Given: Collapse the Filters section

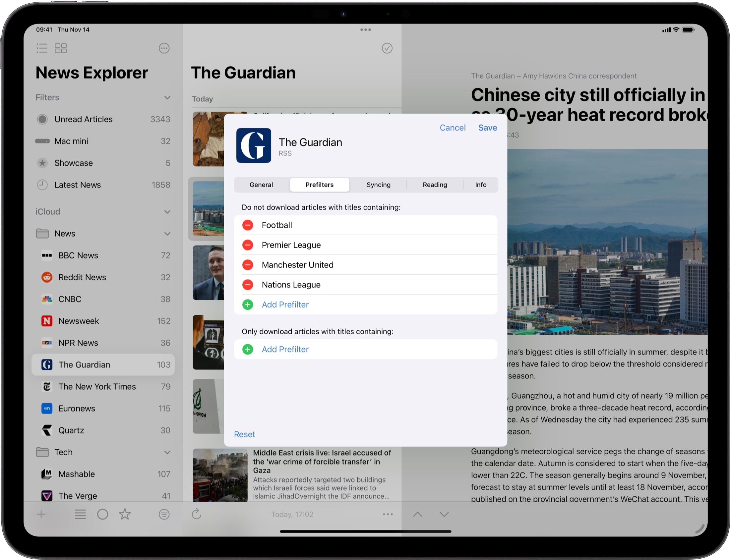Looking at the screenshot, I should [167, 97].
